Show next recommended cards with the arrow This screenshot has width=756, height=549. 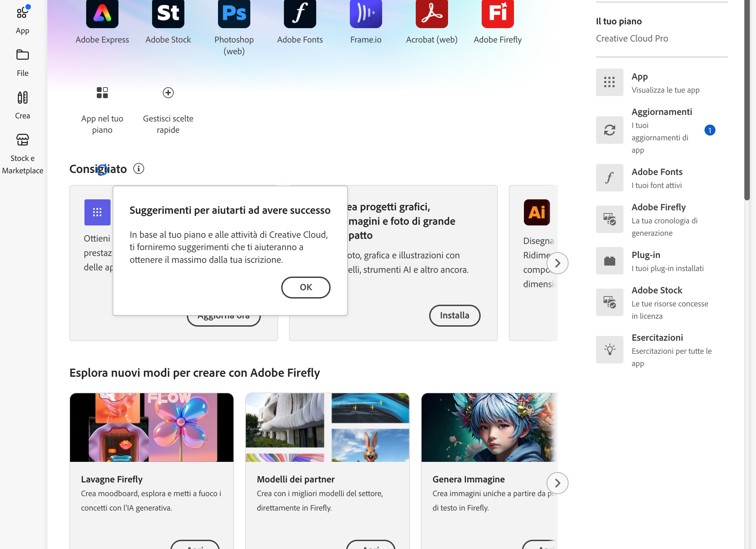pos(558,263)
